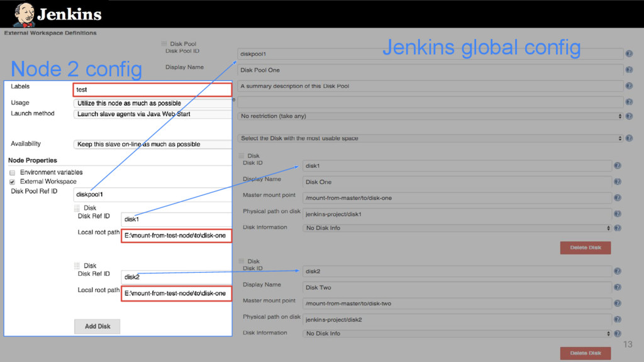Delete the Disk One entry

pos(586,248)
